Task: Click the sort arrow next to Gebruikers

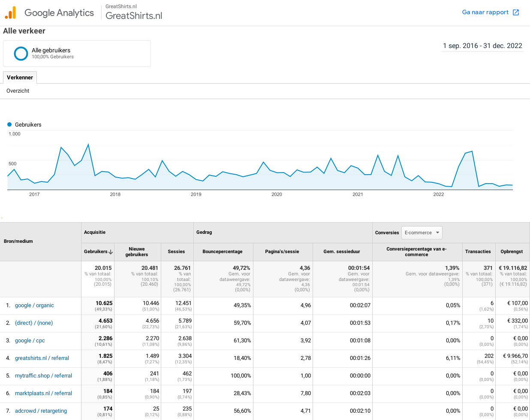Action: (111, 252)
